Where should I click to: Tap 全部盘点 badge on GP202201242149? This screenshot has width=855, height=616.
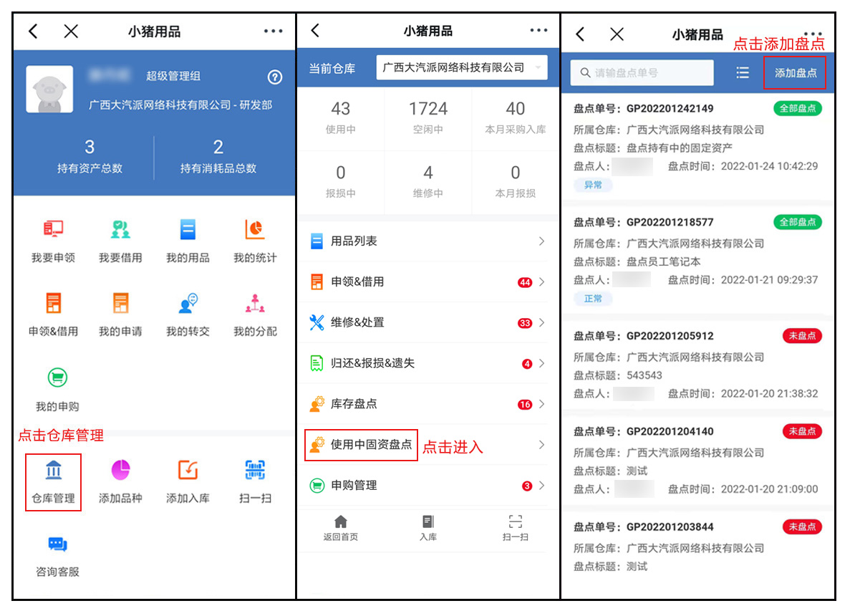pyautogui.click(x=797, y=108)
